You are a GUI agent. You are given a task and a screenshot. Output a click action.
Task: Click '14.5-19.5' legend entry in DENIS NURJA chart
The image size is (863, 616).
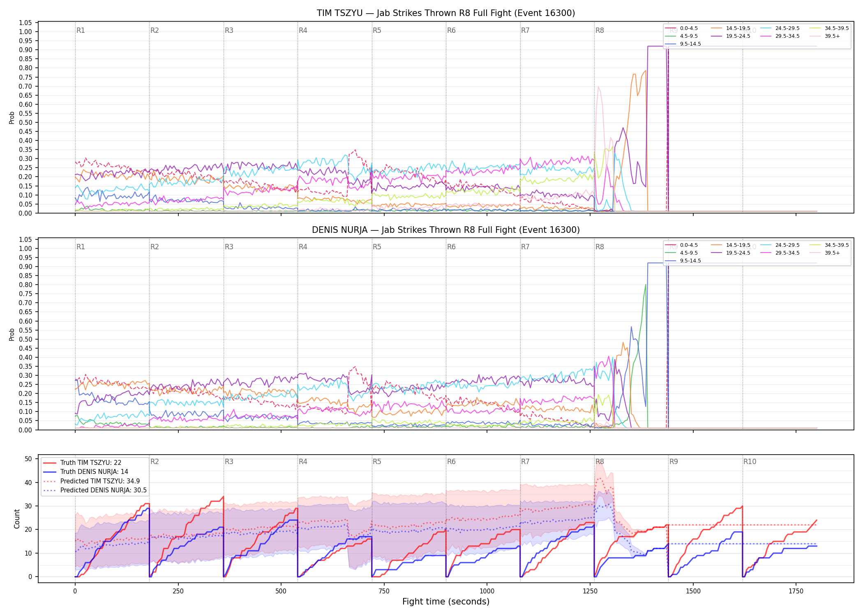(x=731, y=245)
